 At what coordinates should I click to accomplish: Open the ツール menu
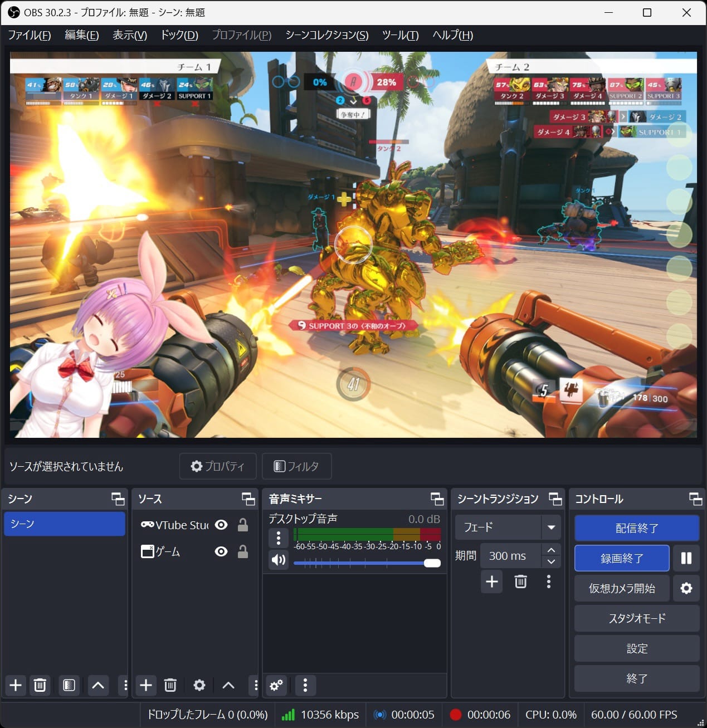click(x=401, y=35)
